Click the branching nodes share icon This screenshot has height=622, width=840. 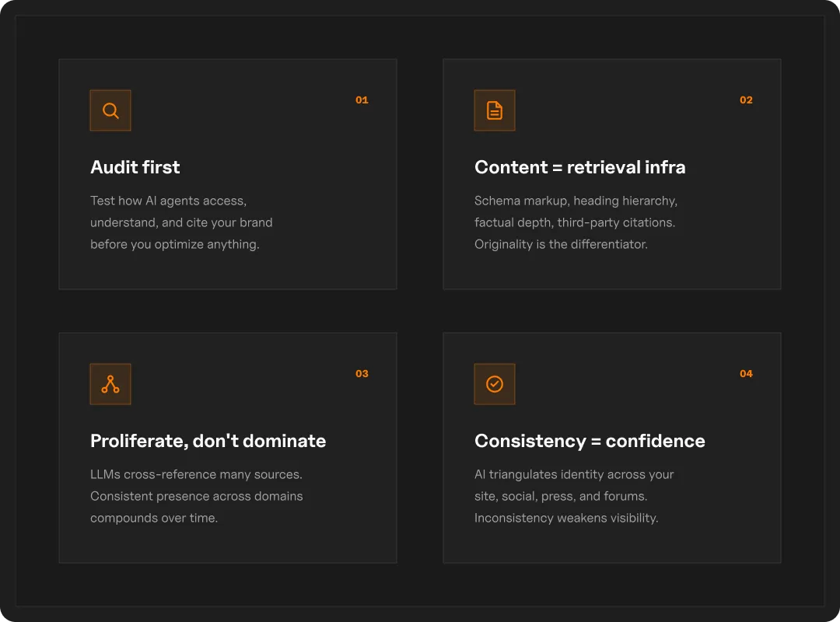(x=110, y=384)
